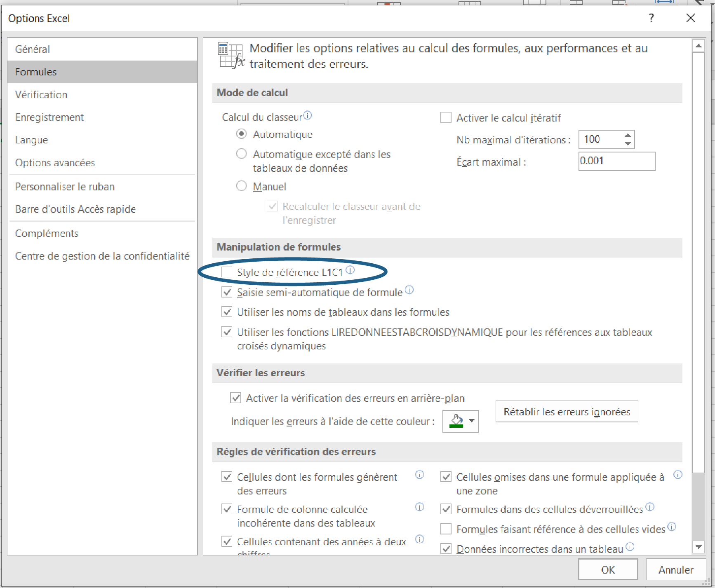Image resolution: width=715 pixels, height=588 pixels.
Task: Toggle Activer la vérification des erreurs en arrière-plan
Action: point(236,398)
